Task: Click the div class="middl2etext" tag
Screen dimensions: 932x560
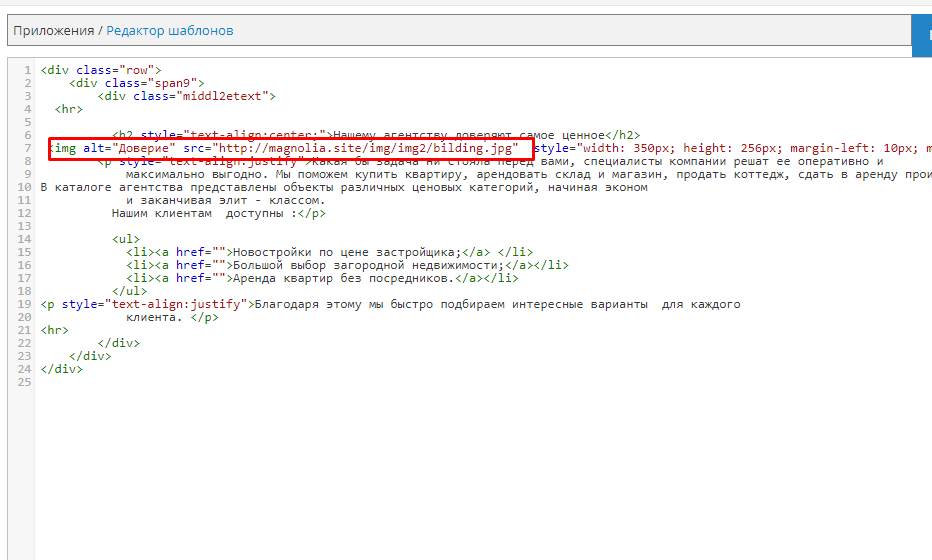Action: coord(186,96)
